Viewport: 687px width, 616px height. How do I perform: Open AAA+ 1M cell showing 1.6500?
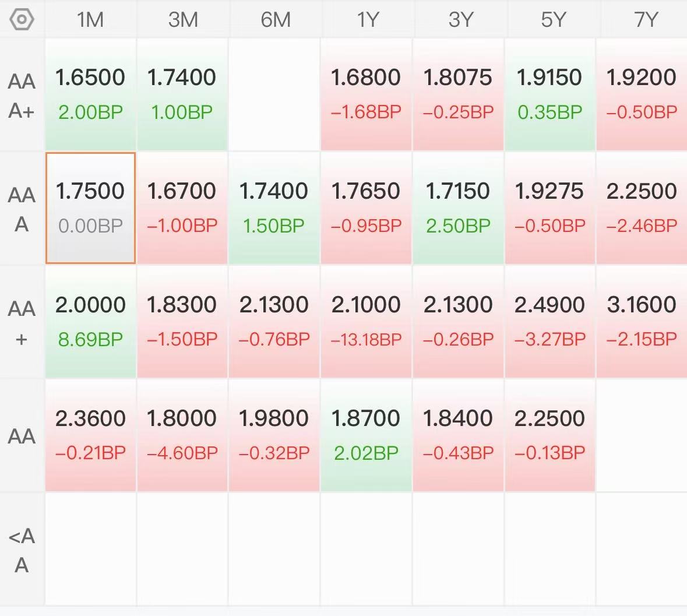(91, 94)
